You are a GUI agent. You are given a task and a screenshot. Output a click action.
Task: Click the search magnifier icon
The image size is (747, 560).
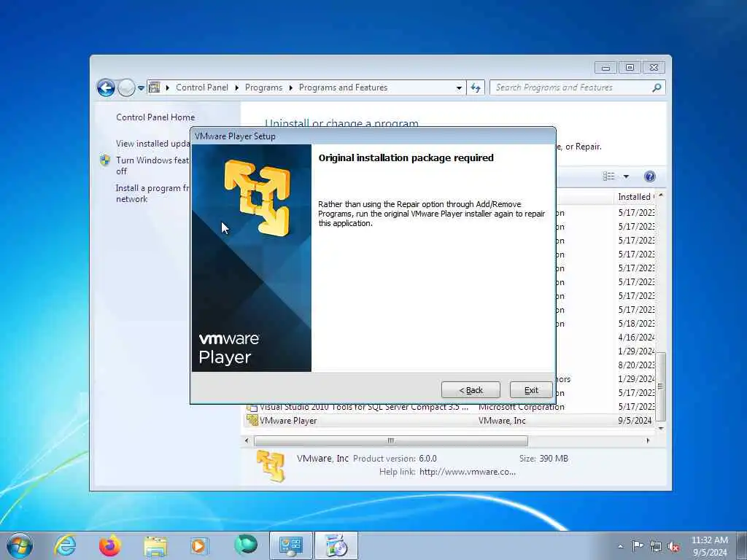(657, 87)
